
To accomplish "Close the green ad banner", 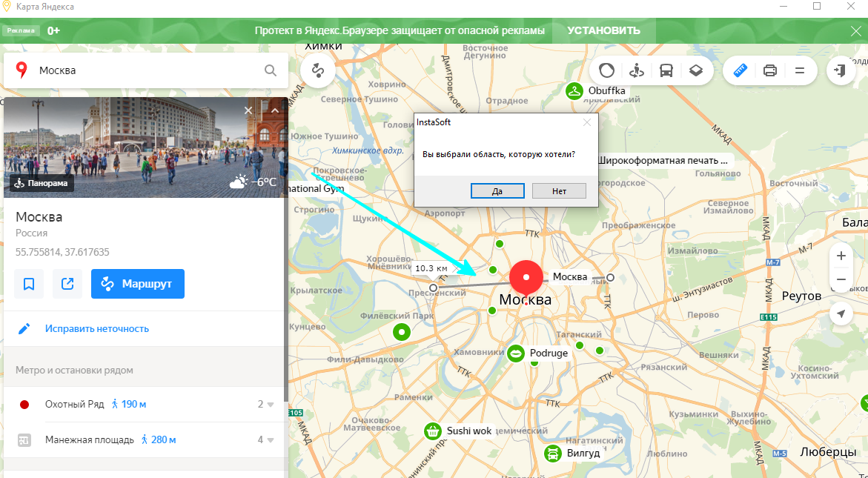I will pyautogui.click(x=856, y=31).
